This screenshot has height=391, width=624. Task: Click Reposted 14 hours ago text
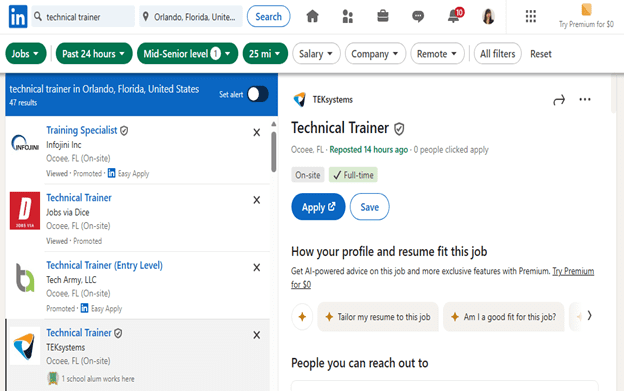click(x=369, y=150)
